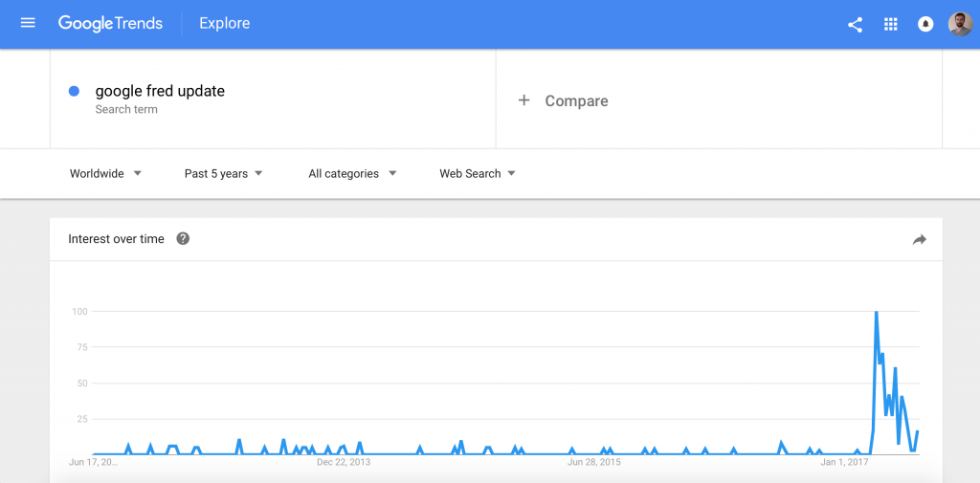Image resolution: width=980 pixels, height=483 pixels.
Task: Expand the All categories dropdown
Action: point(352,174)
